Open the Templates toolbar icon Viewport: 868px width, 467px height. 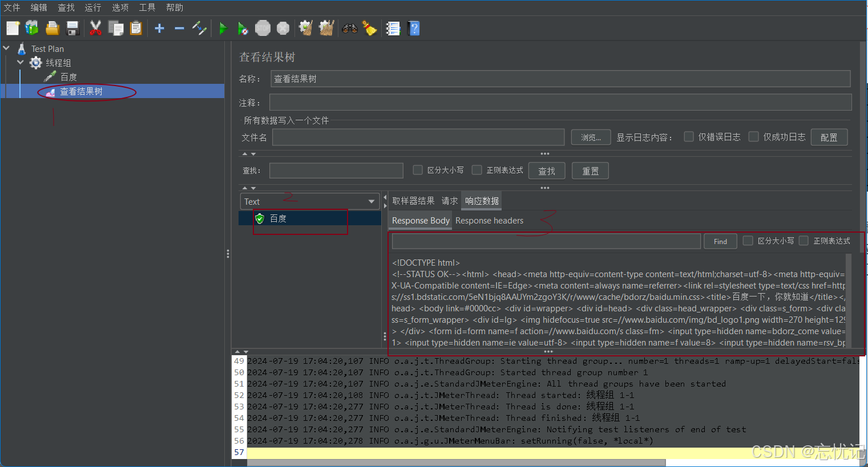[x=32, y=28]
